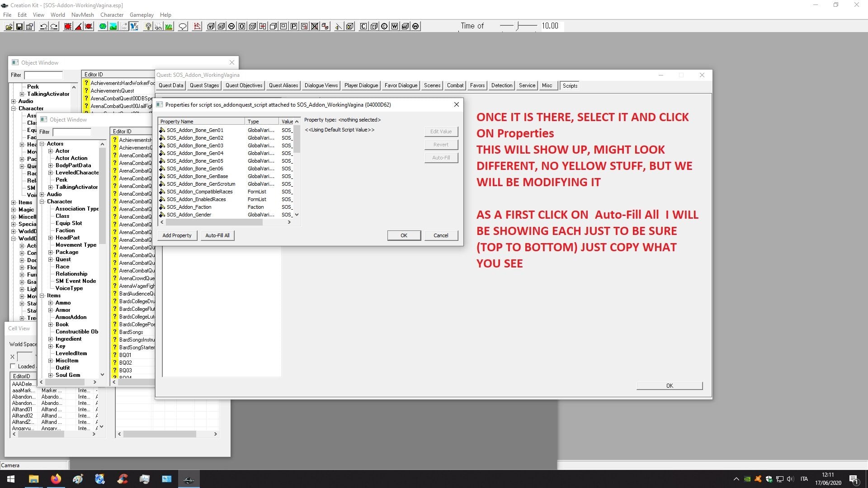Toggle the Loaded checkbox in Cell View
The width and height of the screenshot is (868, 488).
coord(13,366)
